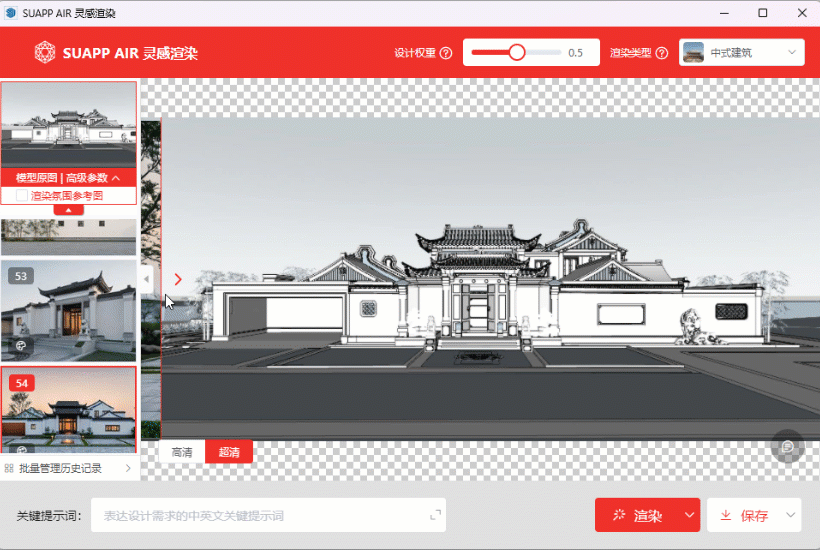
Task: Open the 中式建筑 render type dropdown
Action: (x=742, y=53)
